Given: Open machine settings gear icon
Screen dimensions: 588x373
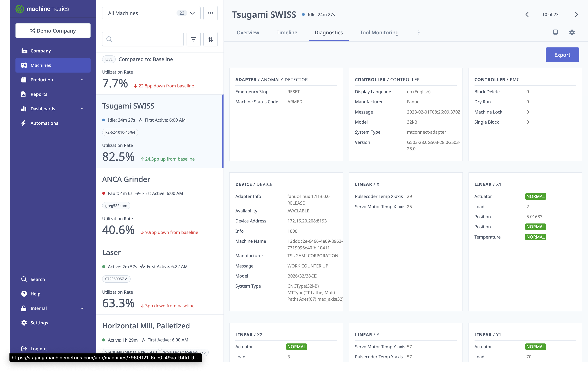Looking at the screenshot, I should (572, 32).
